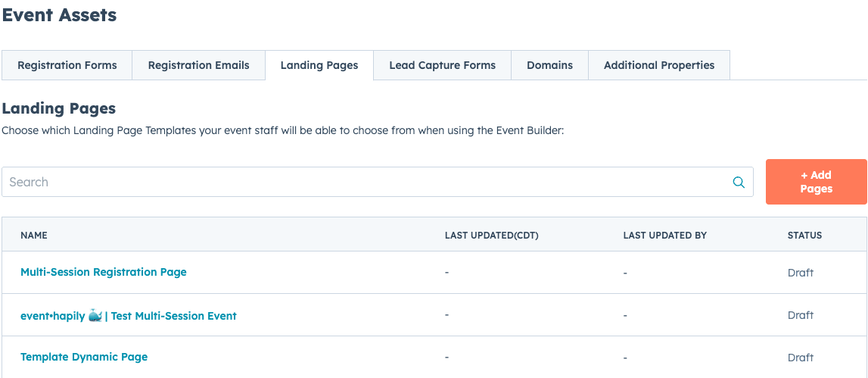The height and width of the screenshot is (378, 868).
Task: Switch to the Registration Forms tab
Action: click(67, 65)
